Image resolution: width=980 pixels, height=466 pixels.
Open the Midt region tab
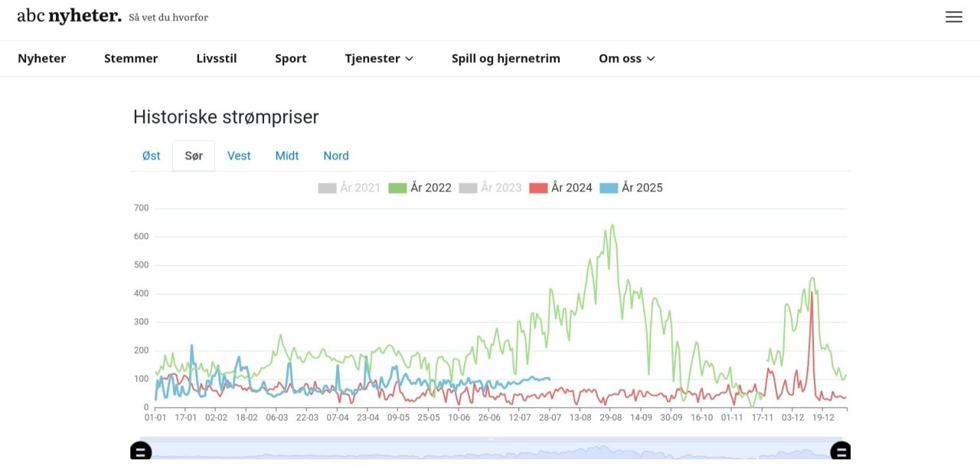tap(287, 156)
